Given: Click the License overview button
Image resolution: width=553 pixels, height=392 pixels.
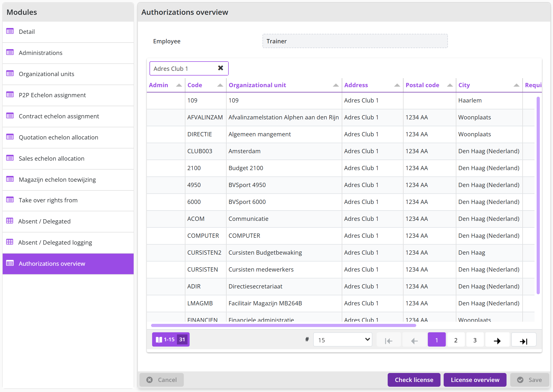Looking at the screenshot, I should 475,380.
